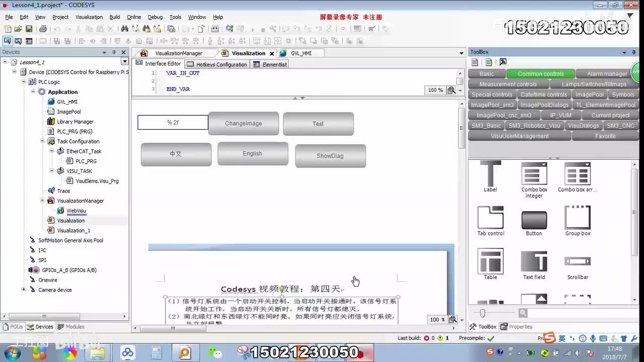Open Baidu cloud taskbar icon

tap(128, 353)
